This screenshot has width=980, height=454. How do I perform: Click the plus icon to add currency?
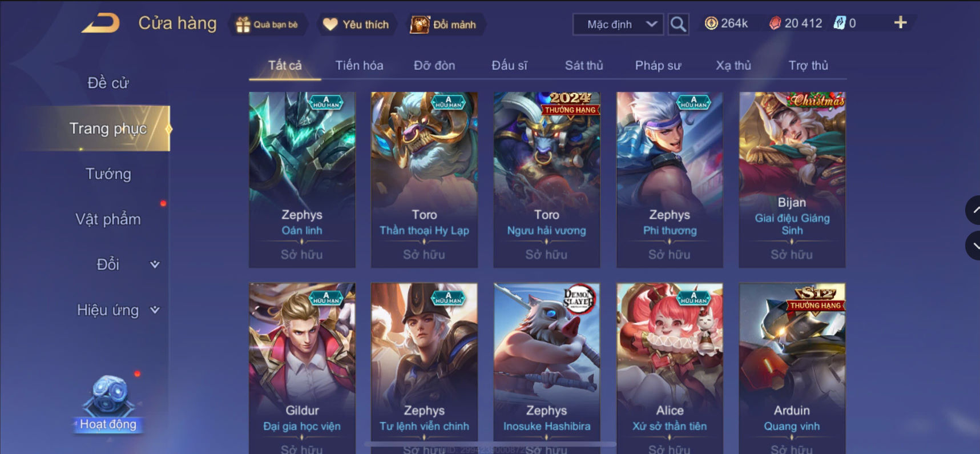(x=900, y=23)
